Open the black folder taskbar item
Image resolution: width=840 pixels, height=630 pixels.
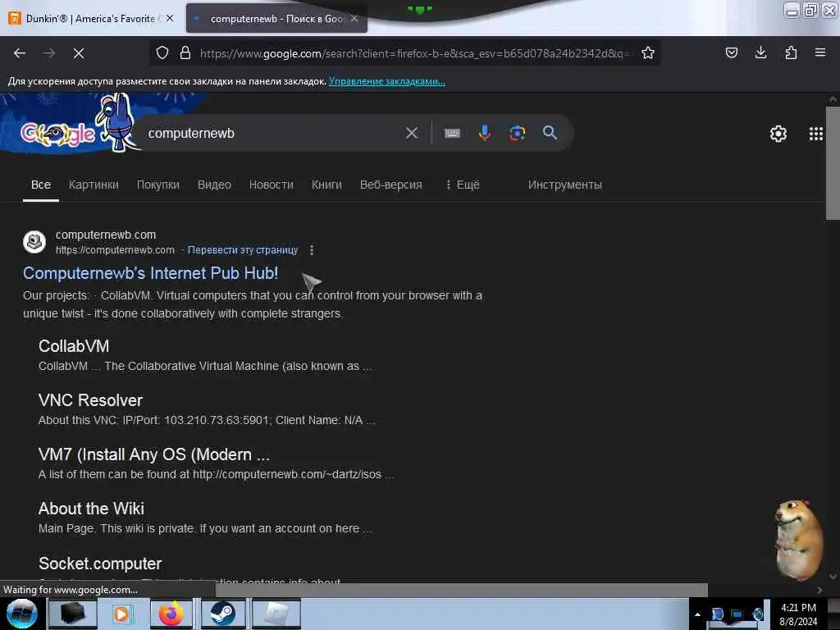[x=72, y=614]
